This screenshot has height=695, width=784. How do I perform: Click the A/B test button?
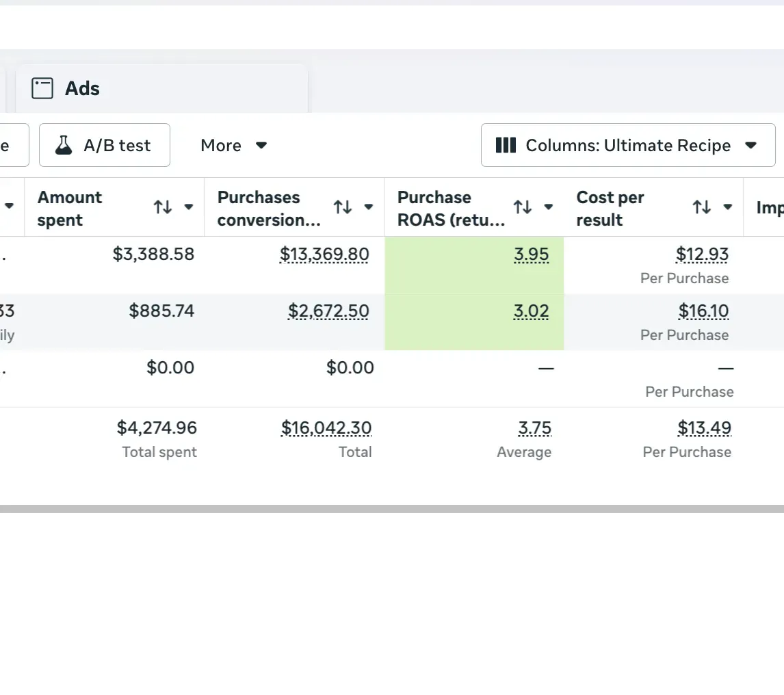click(105, 145)
